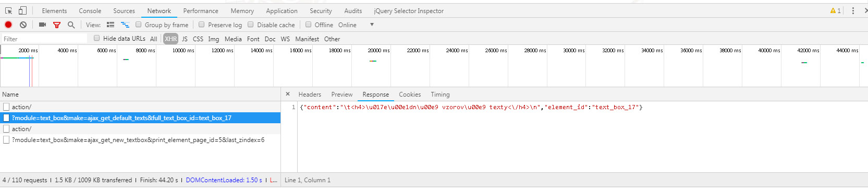
Task: Open the Online throttling dropdown
Action: pos(356,25)
